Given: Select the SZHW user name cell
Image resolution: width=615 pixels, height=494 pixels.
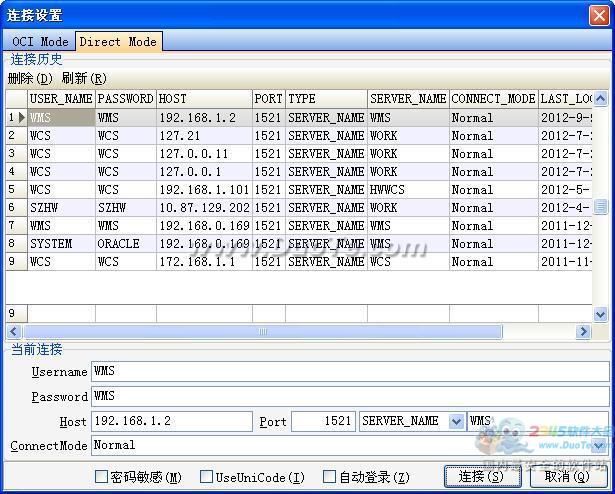Looking at the screenshot, I should [x=61, y=208].
